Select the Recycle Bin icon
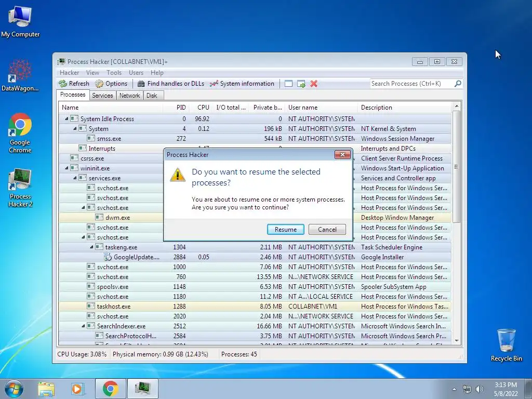Screen dimensions: 532x399 (x=506, y=345)
